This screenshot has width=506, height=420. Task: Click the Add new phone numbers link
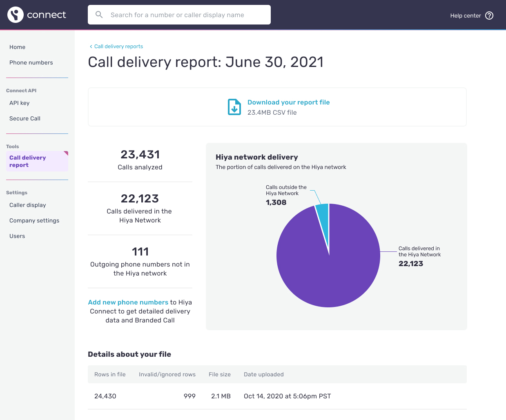(x=128, y=302)
